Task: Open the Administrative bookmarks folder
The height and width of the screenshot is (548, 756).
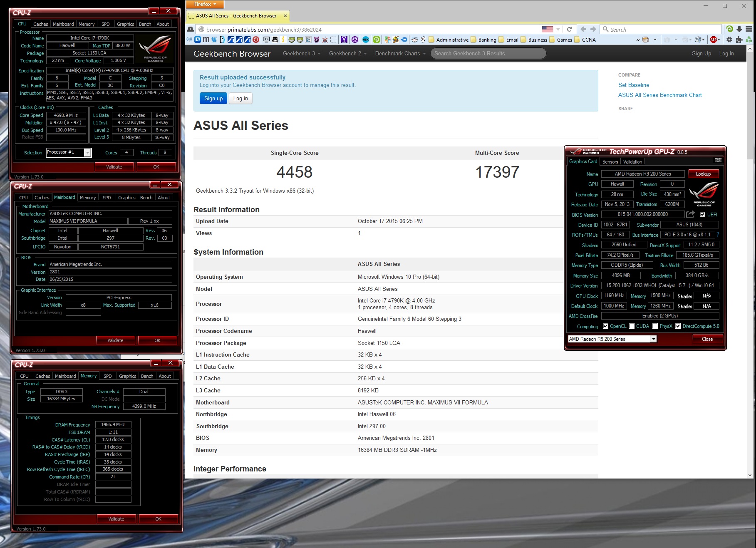Action: point(449,40)
